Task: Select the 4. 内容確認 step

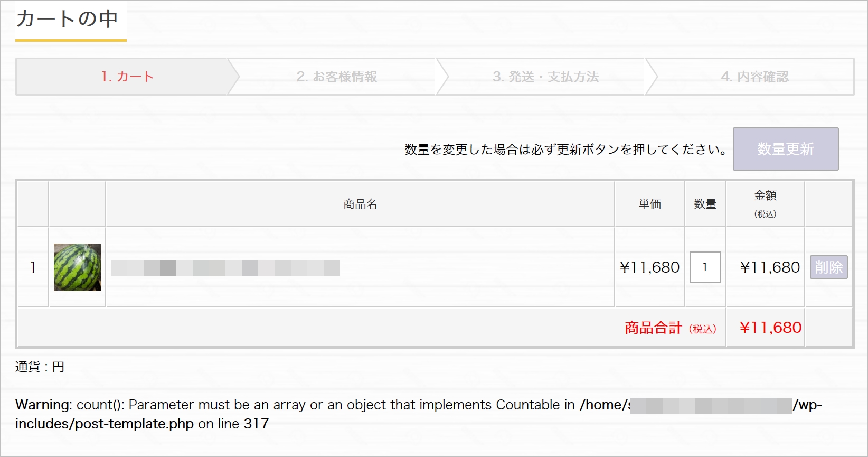Action: tap(754, 77)
